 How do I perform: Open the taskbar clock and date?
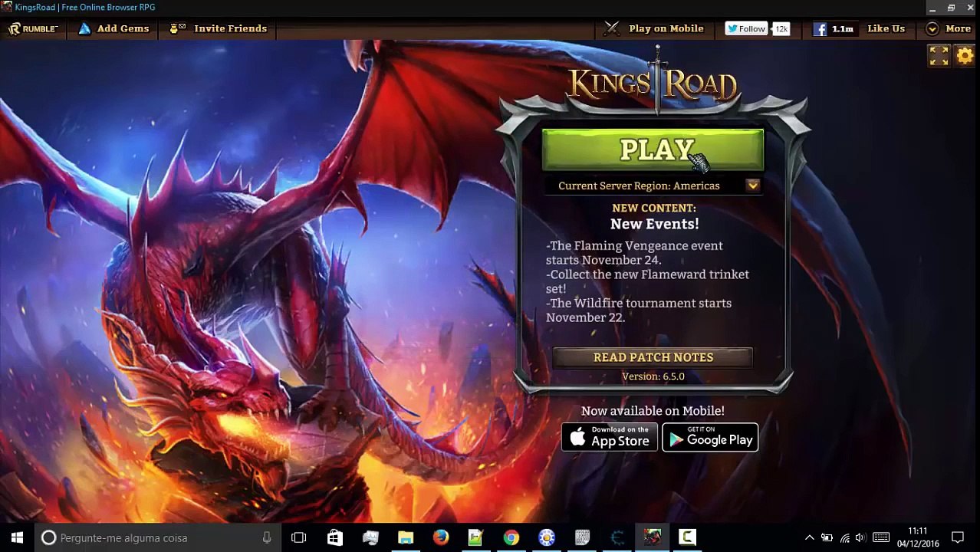click(918, 537)
